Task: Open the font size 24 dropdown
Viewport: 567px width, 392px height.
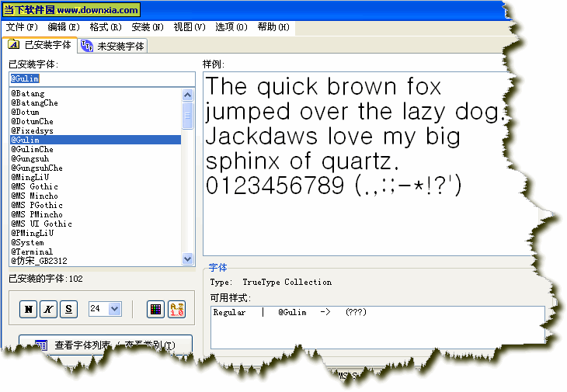Action: 115,309
